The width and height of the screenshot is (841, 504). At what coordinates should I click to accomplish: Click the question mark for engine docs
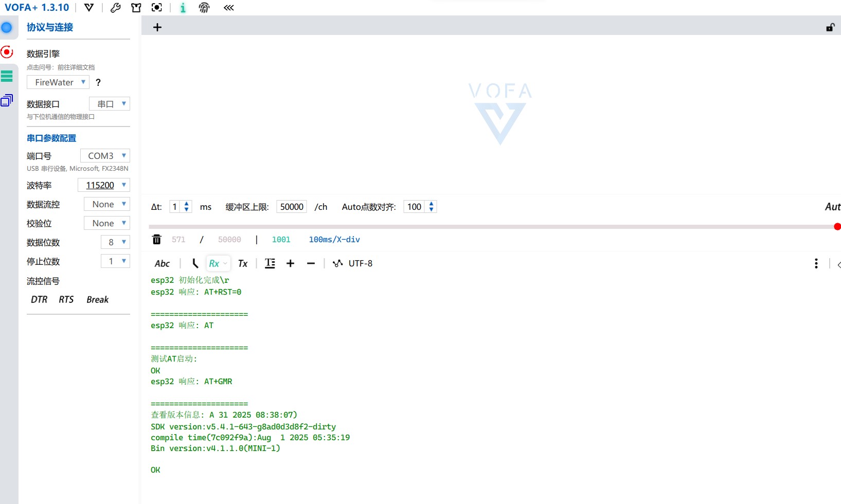tap(98, 82)
